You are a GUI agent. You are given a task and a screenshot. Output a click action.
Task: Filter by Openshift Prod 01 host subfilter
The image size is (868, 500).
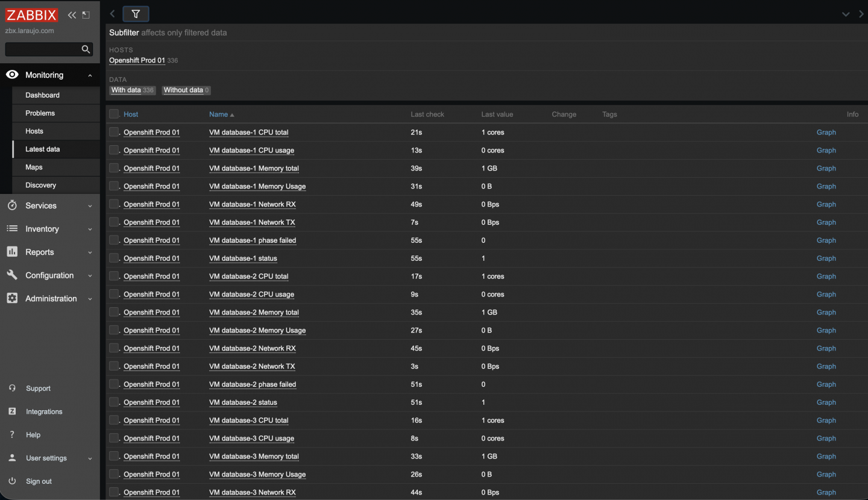(137, 60)
